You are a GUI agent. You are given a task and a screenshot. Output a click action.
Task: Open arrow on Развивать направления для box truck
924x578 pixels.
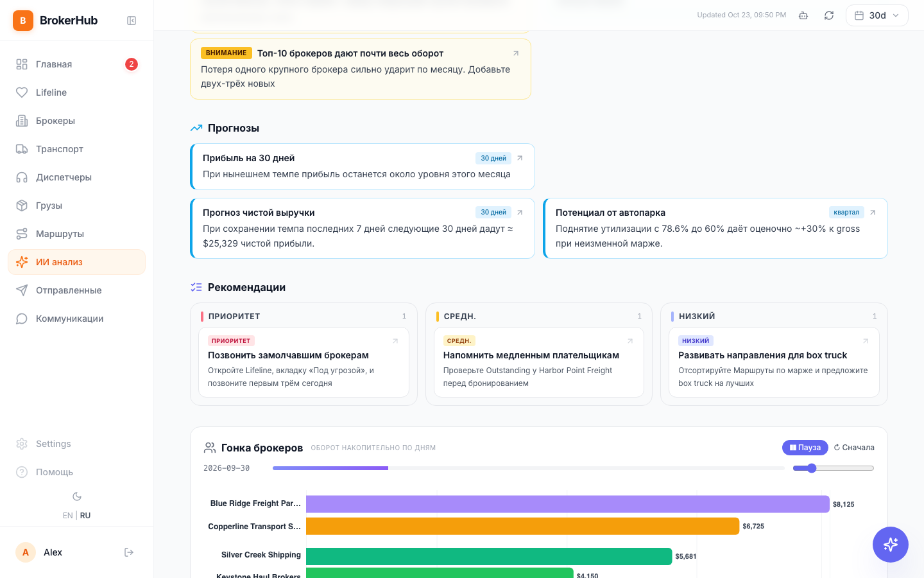point(866,341)
